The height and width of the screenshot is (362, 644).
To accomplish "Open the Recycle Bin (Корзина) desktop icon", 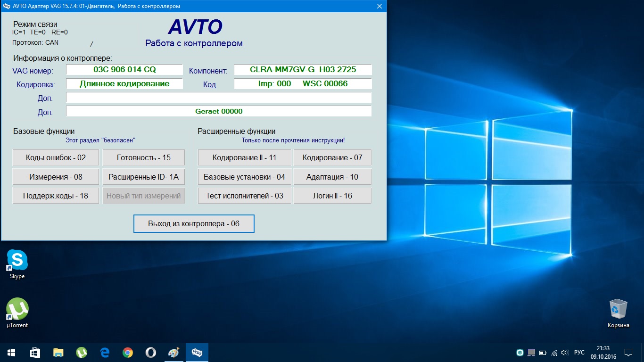I will click(618, 310).
